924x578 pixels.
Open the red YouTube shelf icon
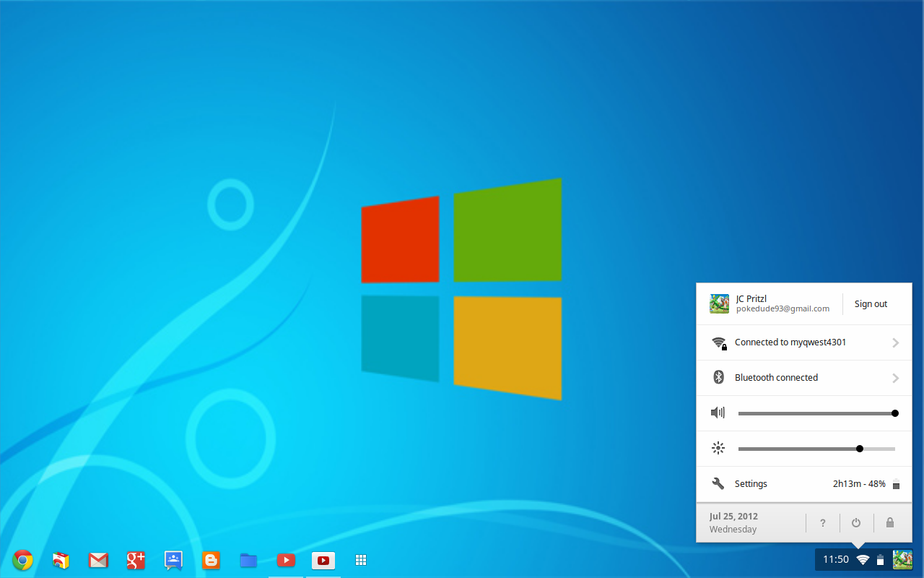(x=286, y=560)
